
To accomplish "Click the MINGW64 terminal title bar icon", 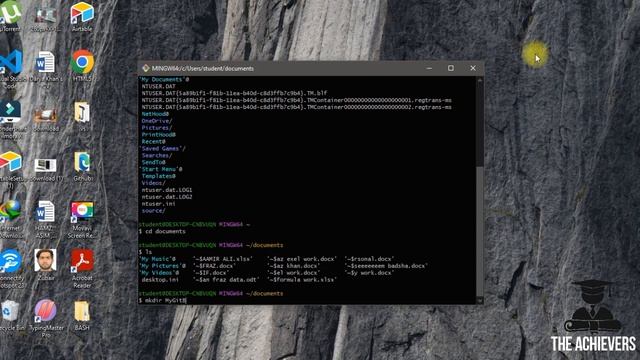I will (x=146, y=68).
